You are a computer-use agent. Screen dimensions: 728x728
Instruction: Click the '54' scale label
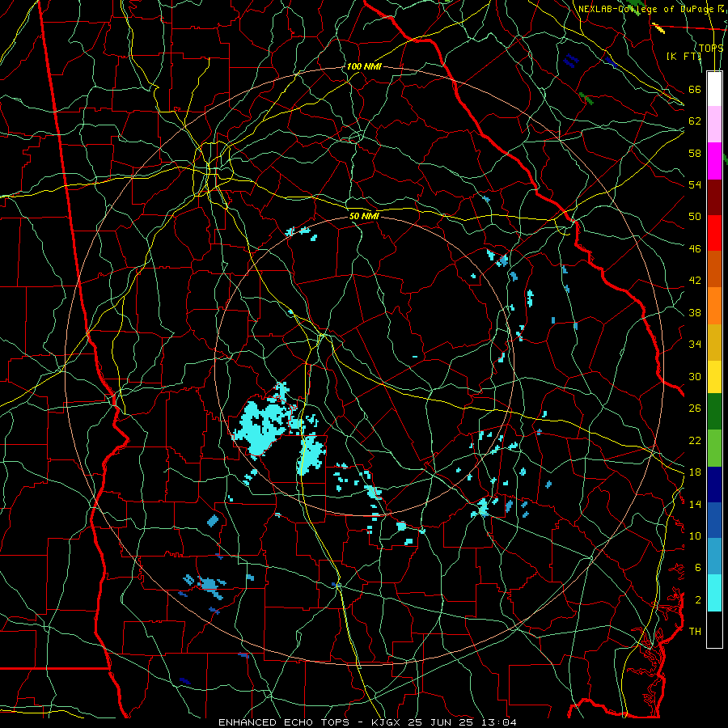coord(695,184)
